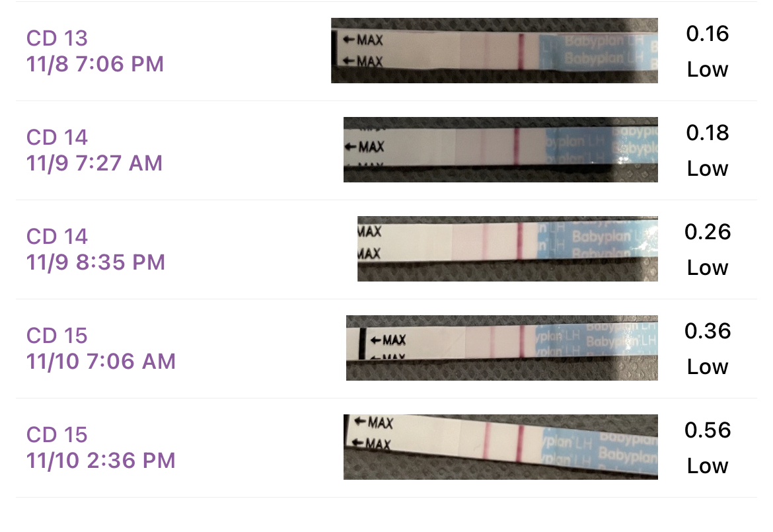Tap the 0.26 ratio value

pyautogui.click(x=708, y=232)
